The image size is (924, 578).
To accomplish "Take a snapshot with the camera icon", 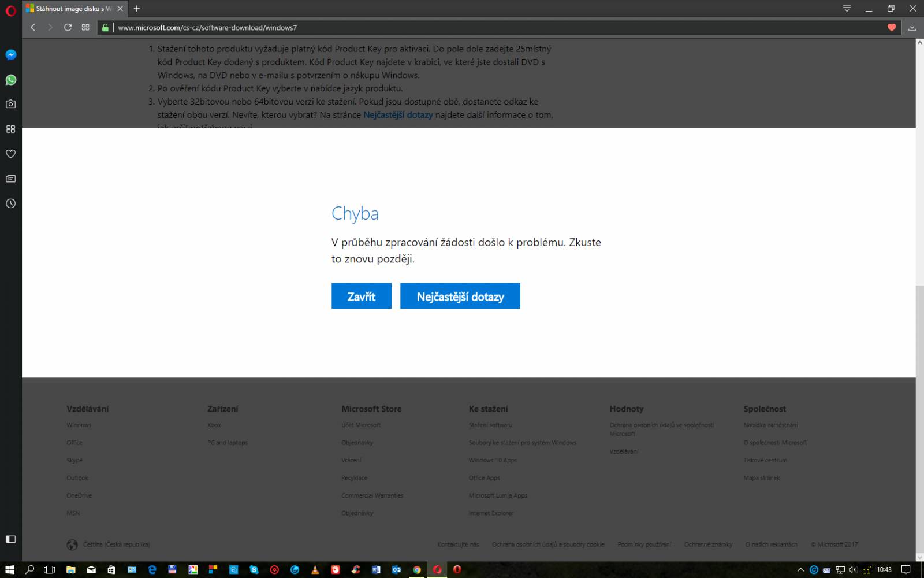I will (10, 104).
